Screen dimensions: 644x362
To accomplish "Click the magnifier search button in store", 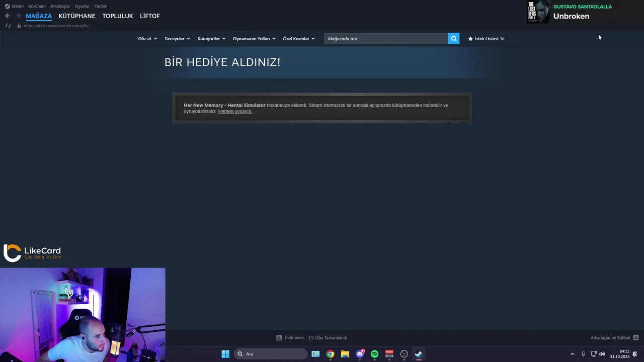I will click(x=453, y=39).
